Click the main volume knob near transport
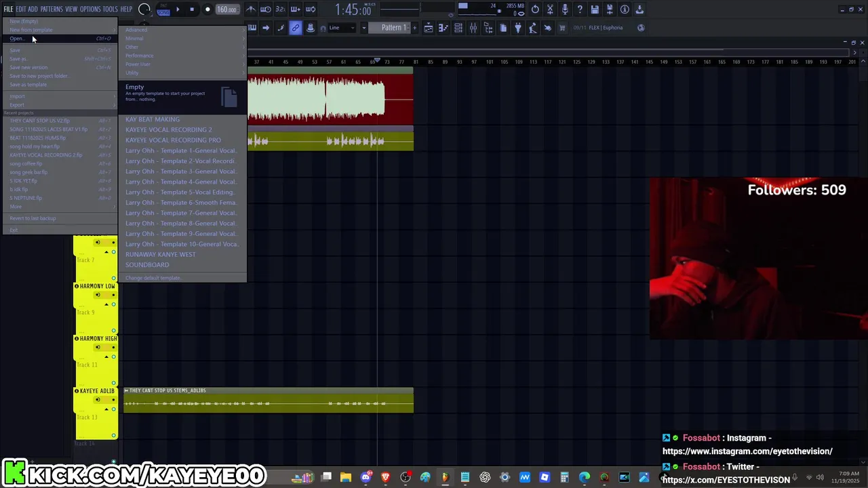The height and width of the screenshot is (488, 868). coord(144,9)
